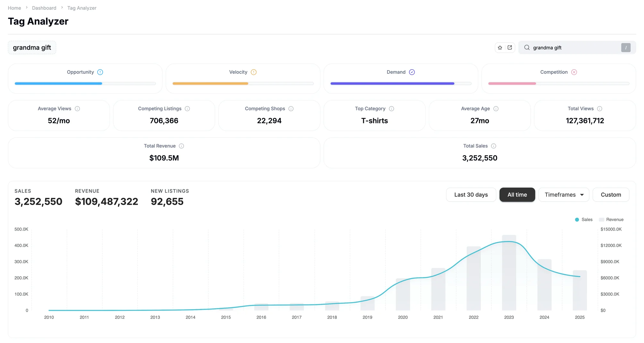Click the 2020 x-axis label
The image size is (644, 343).
click(x=403, y=318)
